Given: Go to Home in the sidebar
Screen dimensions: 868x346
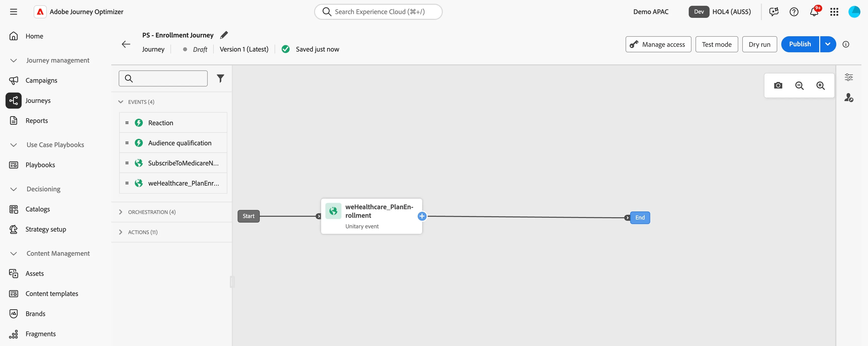Looking at the screenshot, I should pos(34,36).
